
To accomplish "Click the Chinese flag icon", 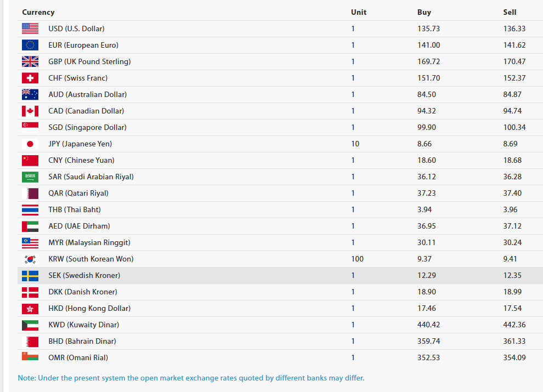I will [30, 160].
